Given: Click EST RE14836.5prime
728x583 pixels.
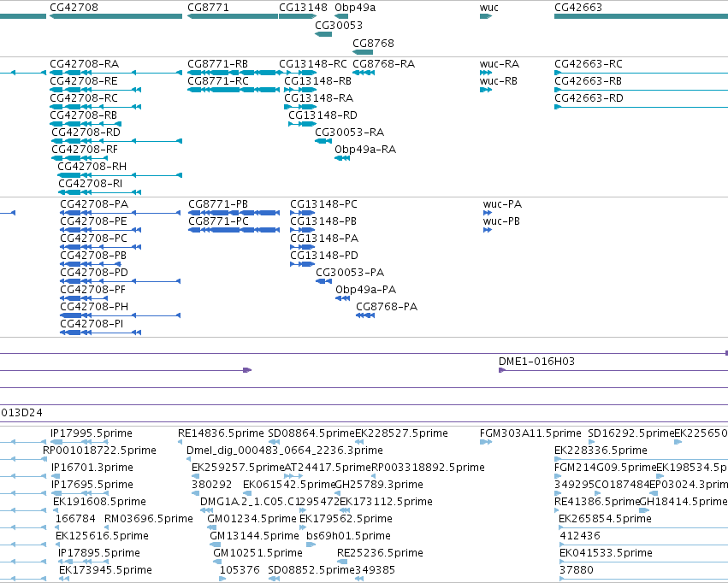Looking at the screenshot, I should click(x=221, y=433).
